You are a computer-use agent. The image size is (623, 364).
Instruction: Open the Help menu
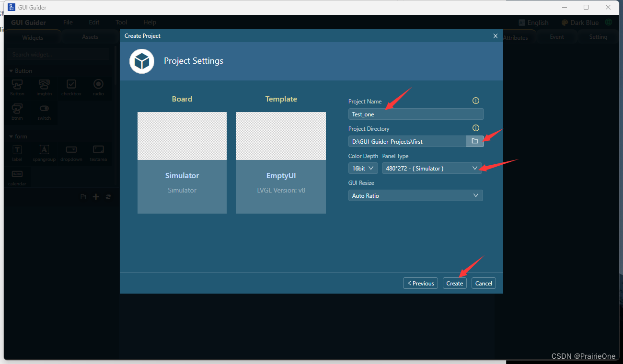150,23
